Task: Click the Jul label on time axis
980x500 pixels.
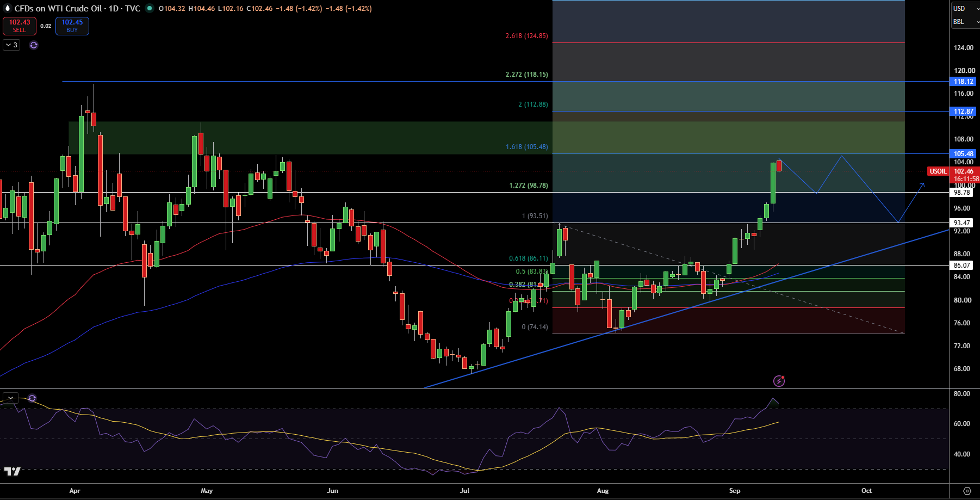Action: [464, 491]
